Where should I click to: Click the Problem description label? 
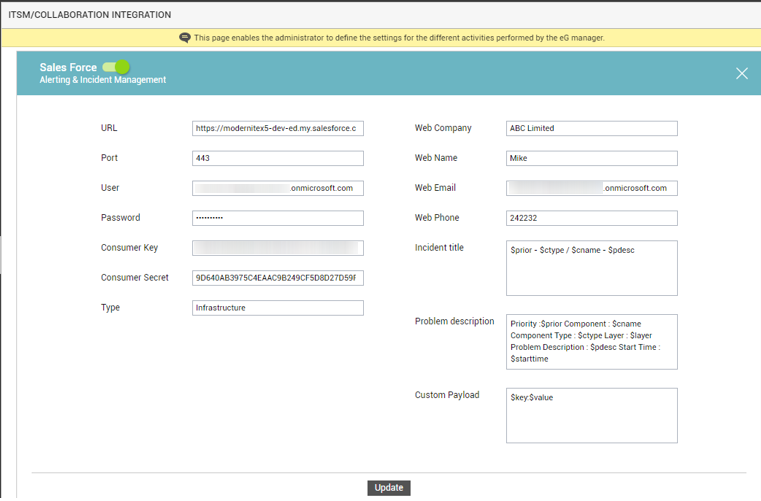click(x=454, y=321)
